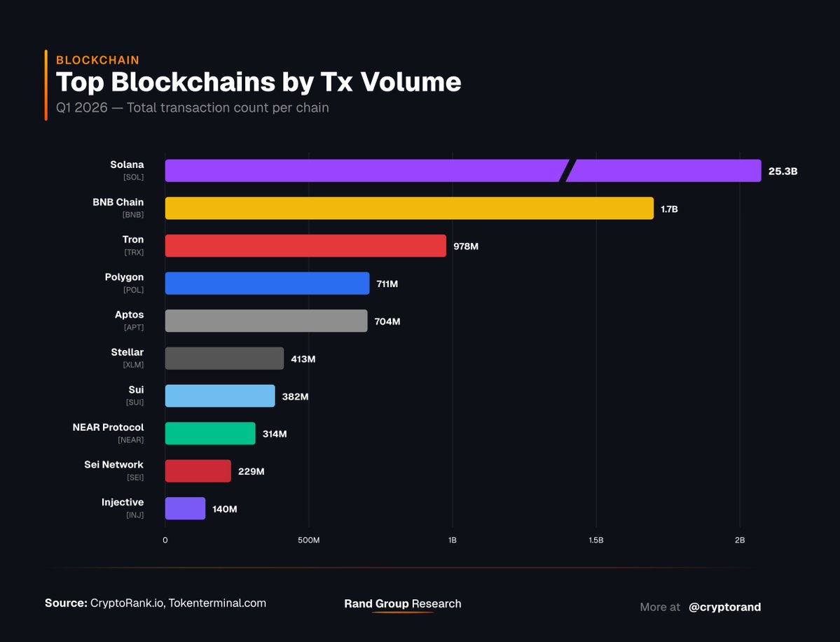Click the purple Solana bar

pyautogui.click(x=364, y=171)
